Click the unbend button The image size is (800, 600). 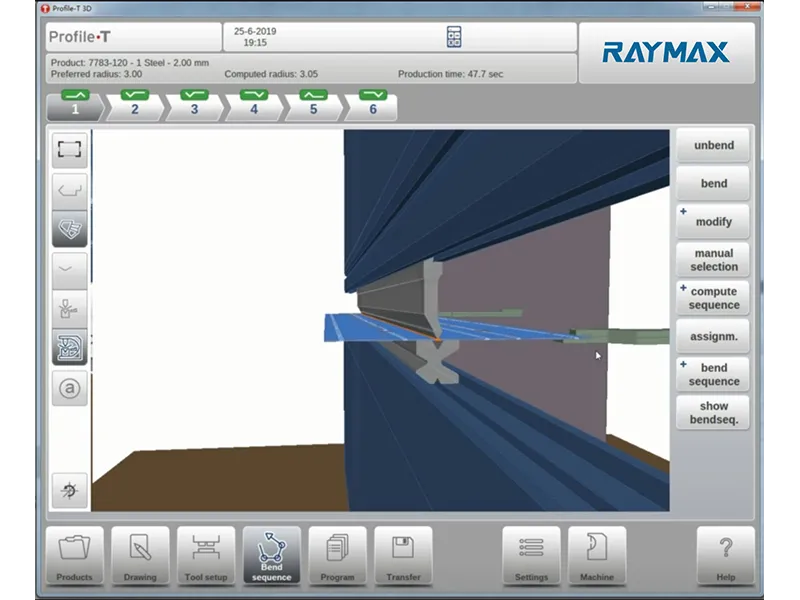(713, 145)
